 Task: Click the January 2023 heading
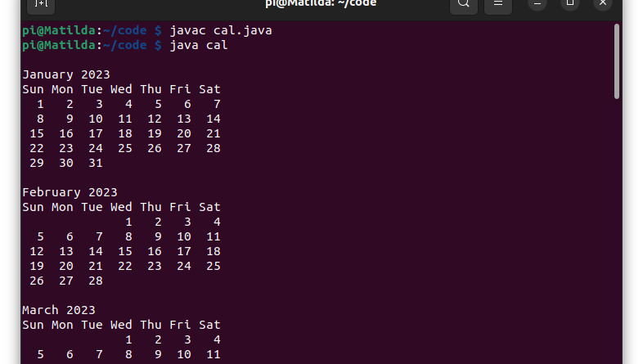(66, 74)
